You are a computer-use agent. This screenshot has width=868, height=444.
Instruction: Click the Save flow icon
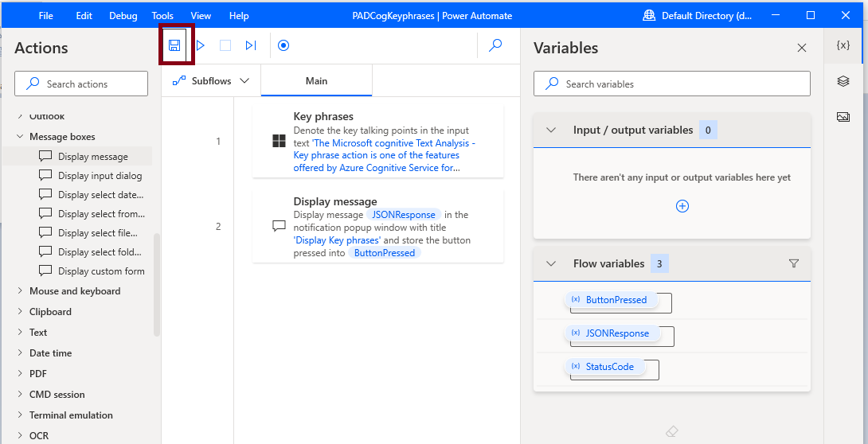[x=174, y=45]
